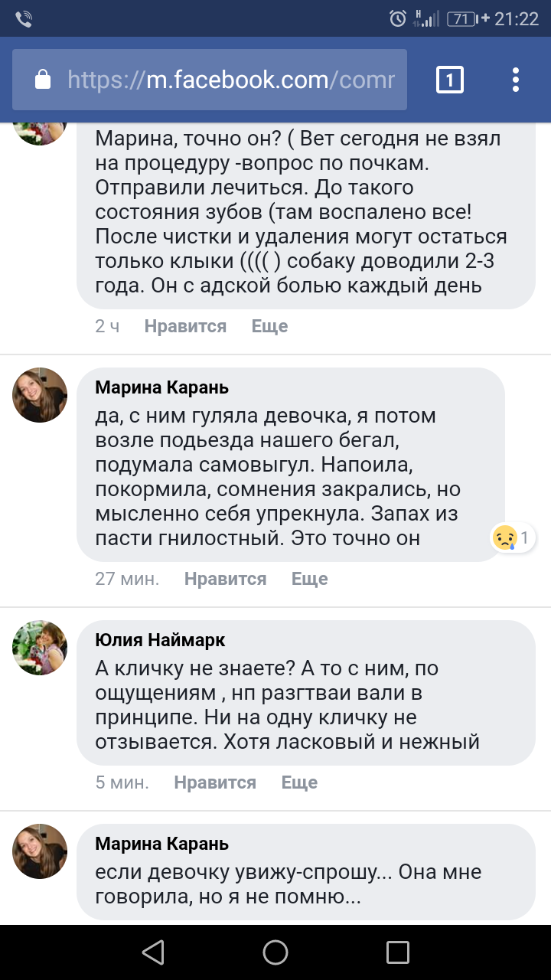The image size is (551, 980).
Task: Open the browser three-dot overflow menu
Action: click(516, 80)
